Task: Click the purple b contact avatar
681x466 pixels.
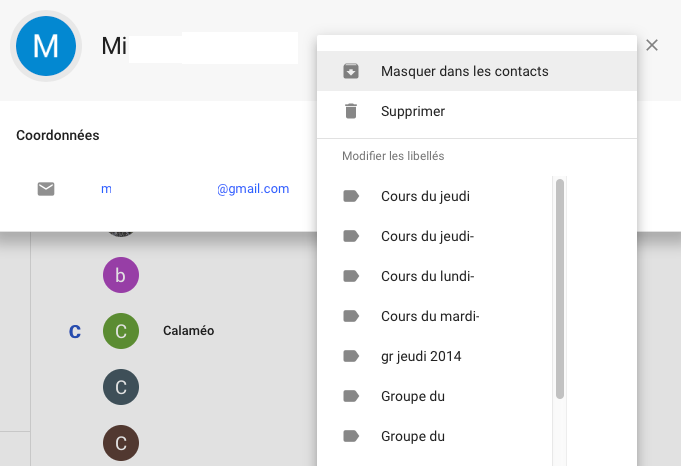Action: click(x=121, y=275)
